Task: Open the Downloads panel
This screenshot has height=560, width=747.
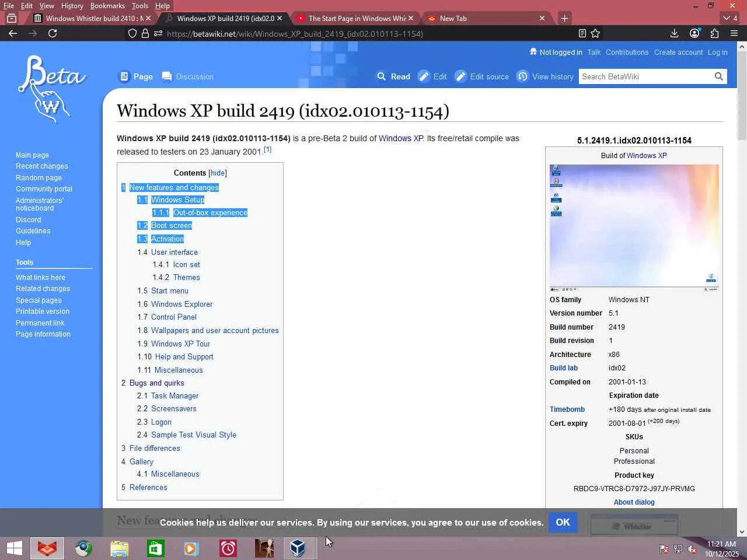Action: click(x=674, y=33)
